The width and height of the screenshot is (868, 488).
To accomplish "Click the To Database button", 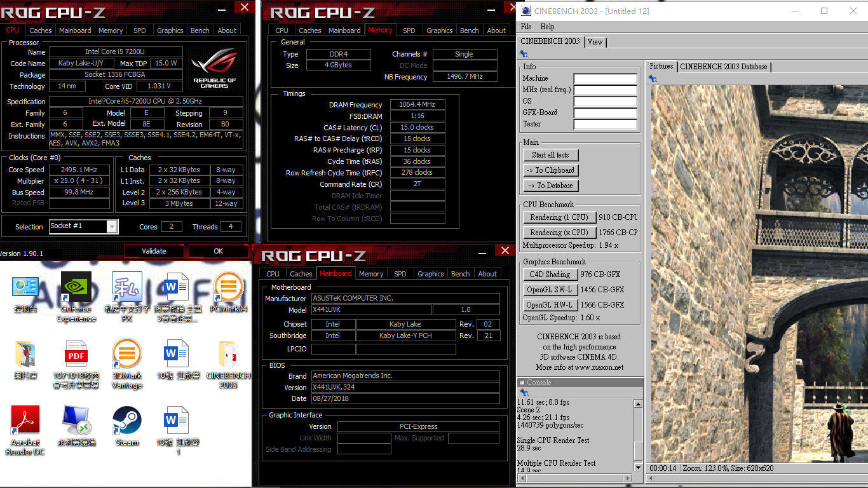I will [550, 186].
